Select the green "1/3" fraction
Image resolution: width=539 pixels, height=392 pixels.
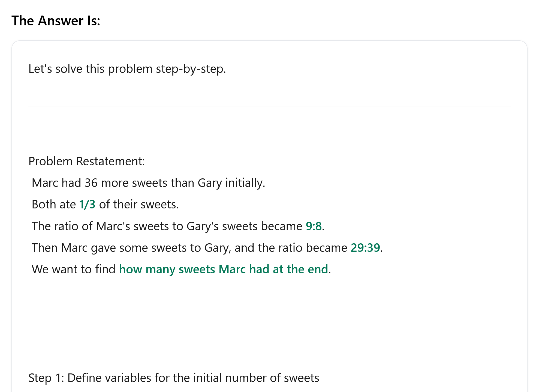[87, 204]
